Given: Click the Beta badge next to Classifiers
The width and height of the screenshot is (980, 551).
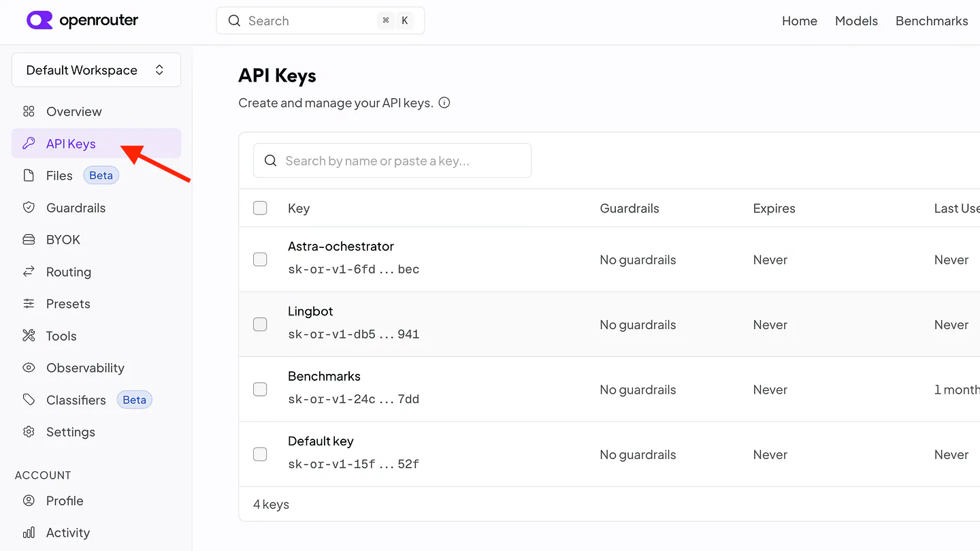Looking at the screenshot, I should pos(134,400).
